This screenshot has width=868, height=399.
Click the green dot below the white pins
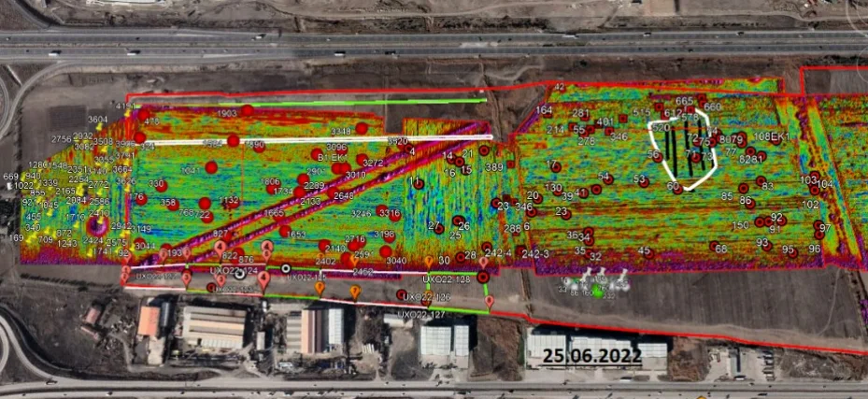[598, 292]
